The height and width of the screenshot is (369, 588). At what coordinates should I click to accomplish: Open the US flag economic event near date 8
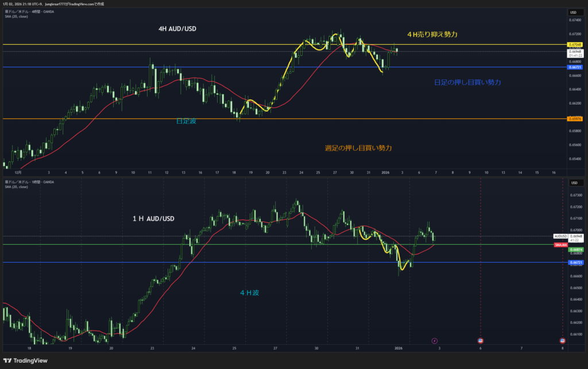(562, 340)
